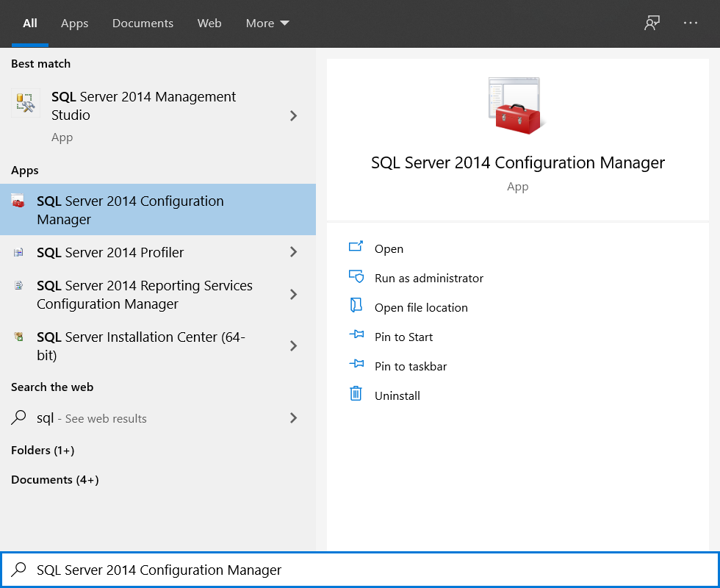This screenshot has width=720, height=588.
Task: Choose Open file location action
Action: coord(420,307)
